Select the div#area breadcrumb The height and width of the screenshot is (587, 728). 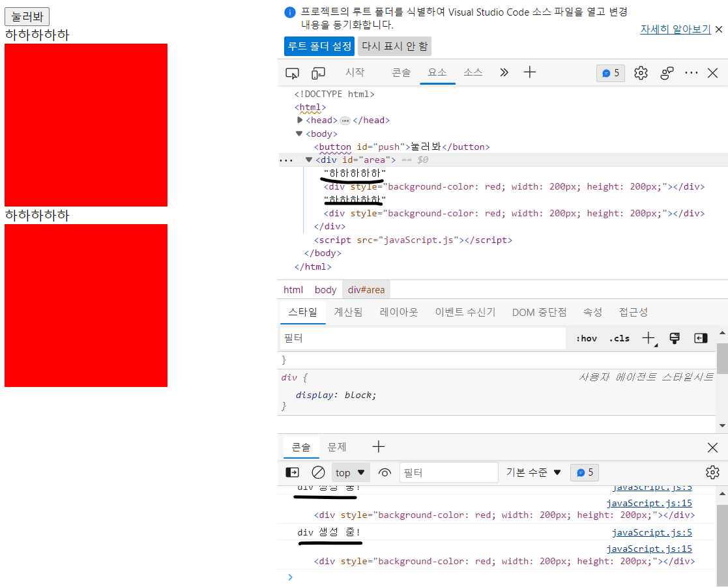(x=366, y=289)
